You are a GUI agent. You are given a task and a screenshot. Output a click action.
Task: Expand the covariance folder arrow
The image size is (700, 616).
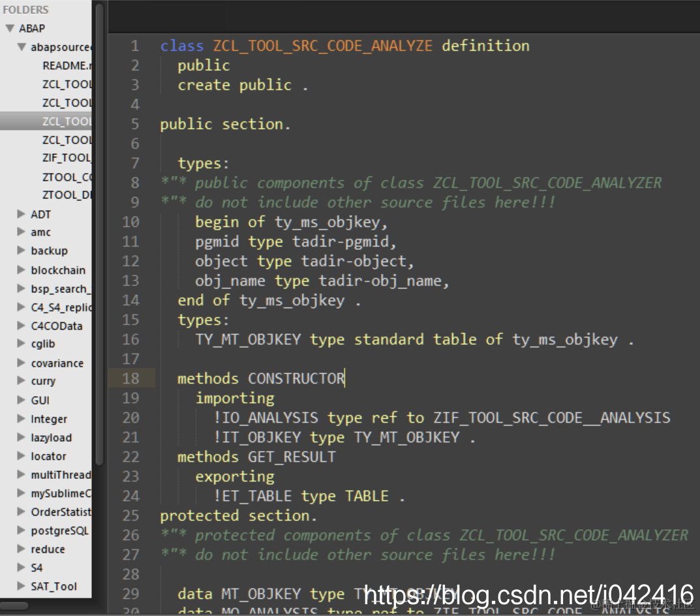[x=21, y=363]
